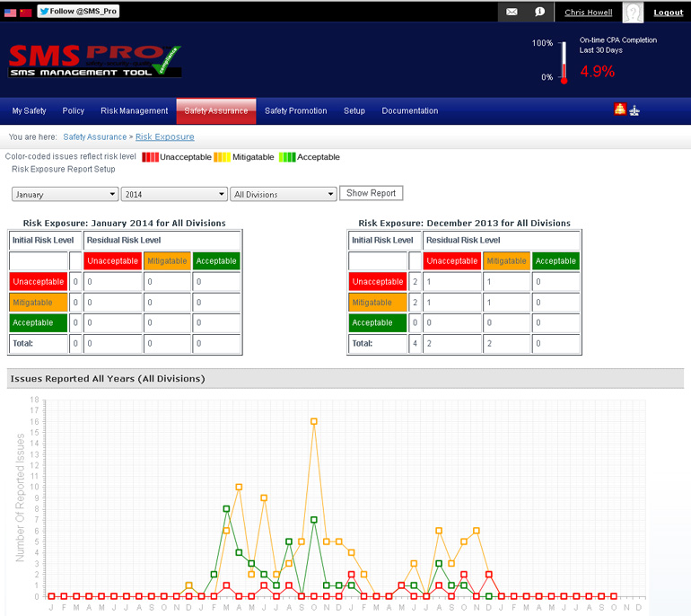691x616 pixels.
Task: Click the Logout link
Action: click(x=668, y=13)
